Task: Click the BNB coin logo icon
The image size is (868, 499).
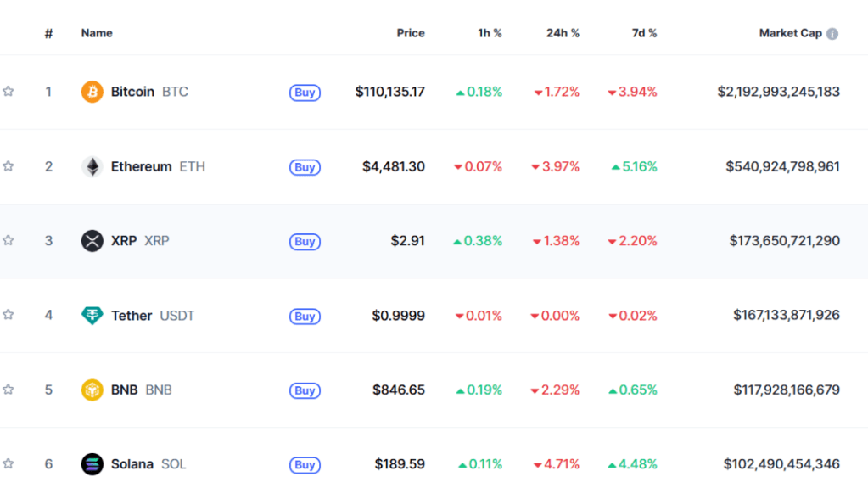Action: pyautogui.click(x=92, y=390)
